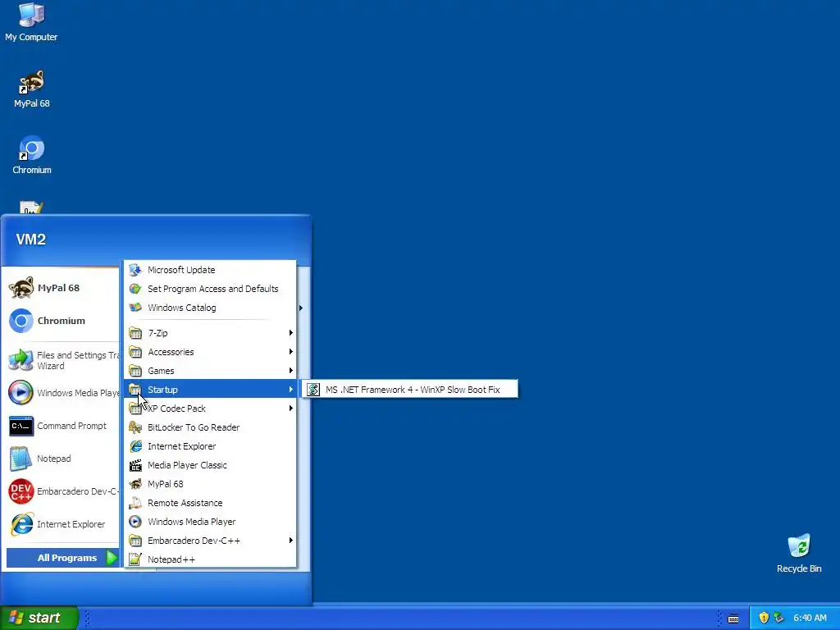Click the security shield tray icon
The width and height of the screenshot is (840, 630).
[x=764, y=618]
